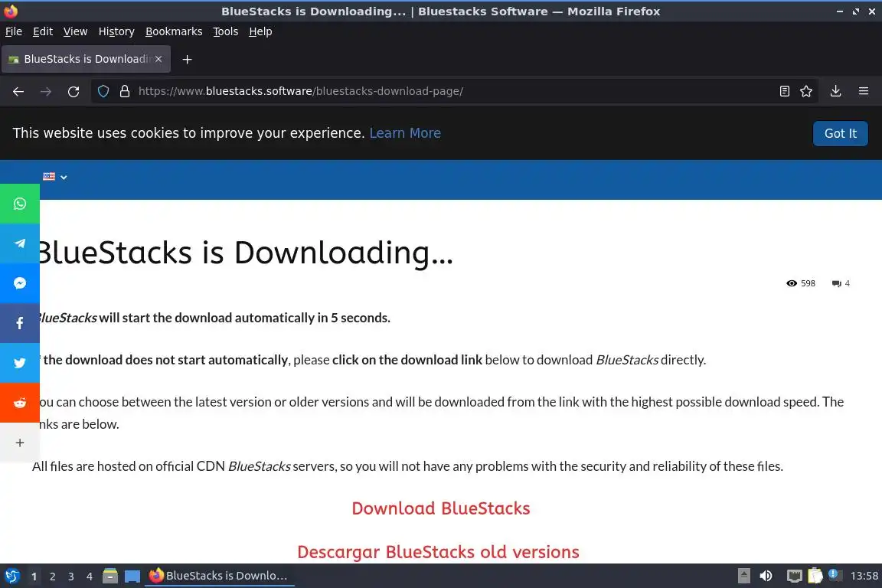Viewport: 882px width, 588px height.
Task: Share page via Telegram
Action: coord(20,243)
